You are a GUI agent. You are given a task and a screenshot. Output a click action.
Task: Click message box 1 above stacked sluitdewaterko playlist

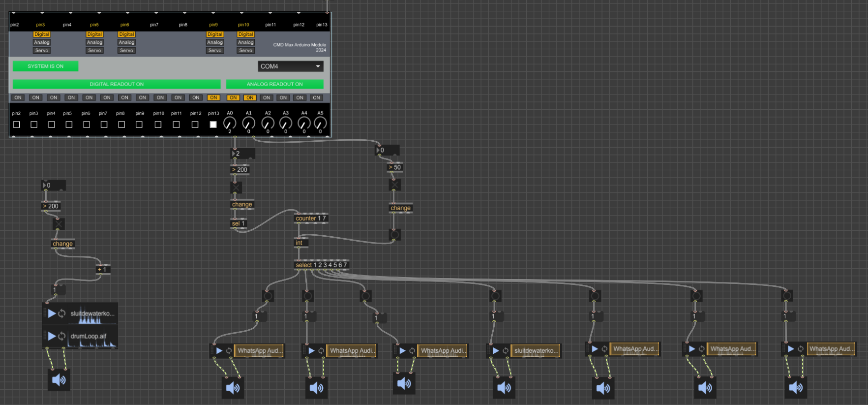point(59,290)
